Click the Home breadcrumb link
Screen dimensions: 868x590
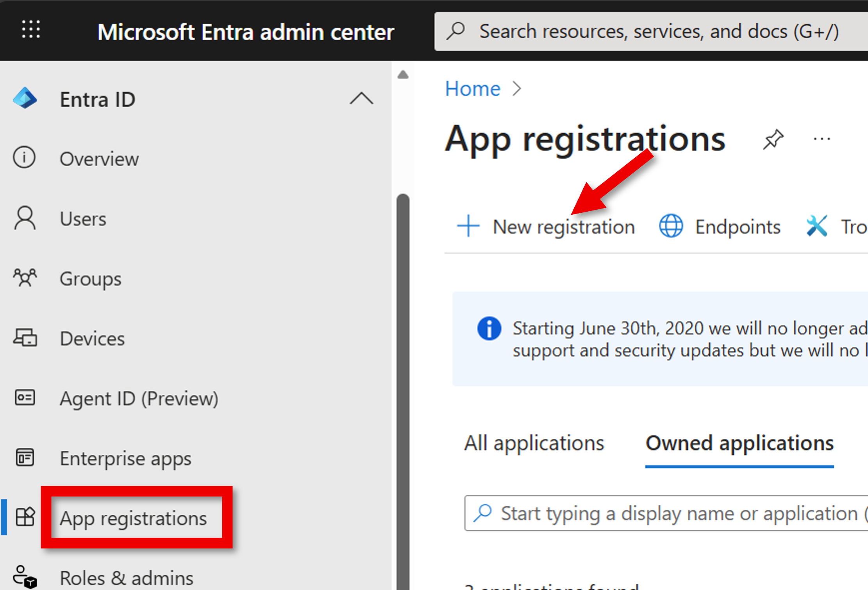[x=473, y=89]
